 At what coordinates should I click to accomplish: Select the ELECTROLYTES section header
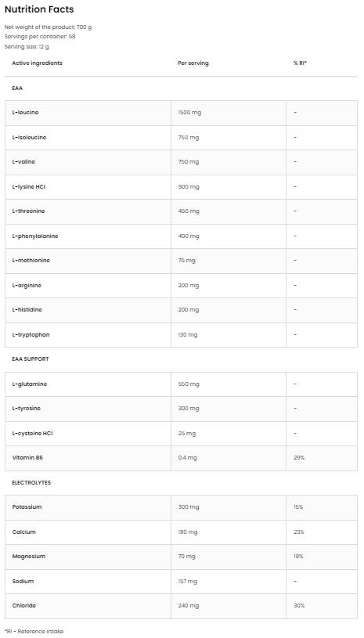[31, 482]
